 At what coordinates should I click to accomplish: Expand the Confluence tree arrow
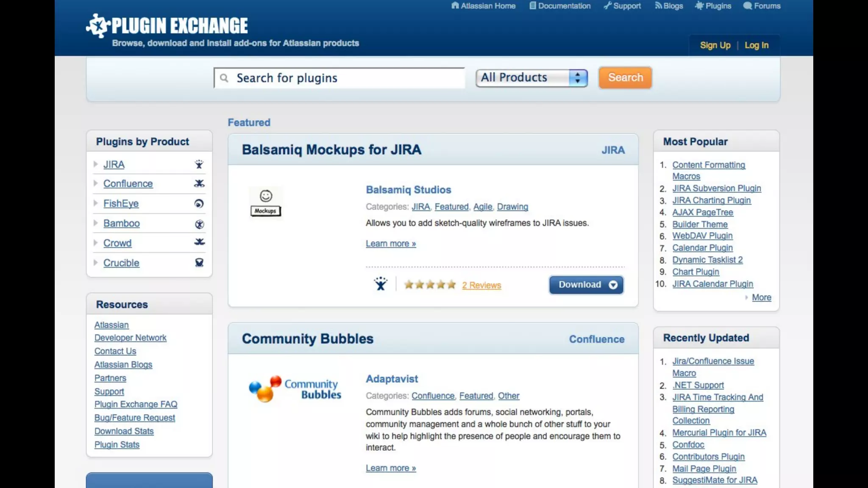tap(96, 183)
